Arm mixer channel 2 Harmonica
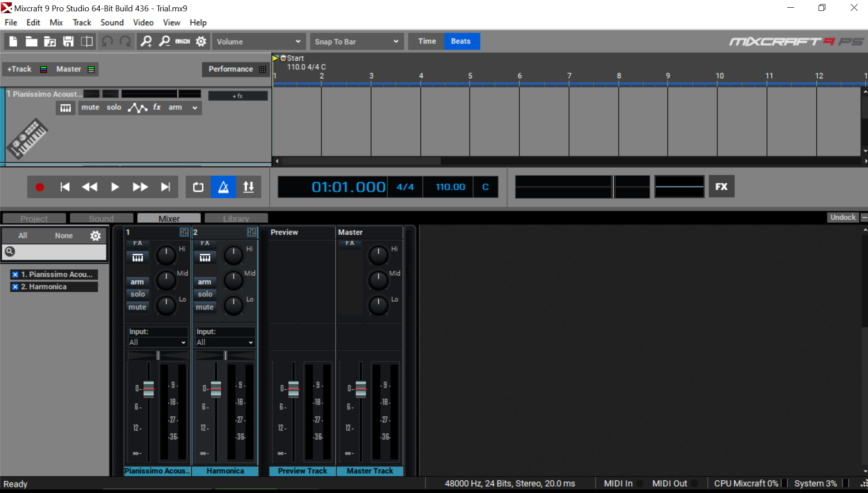Screen dimensions: 868x493 click(x=205, y=282)
